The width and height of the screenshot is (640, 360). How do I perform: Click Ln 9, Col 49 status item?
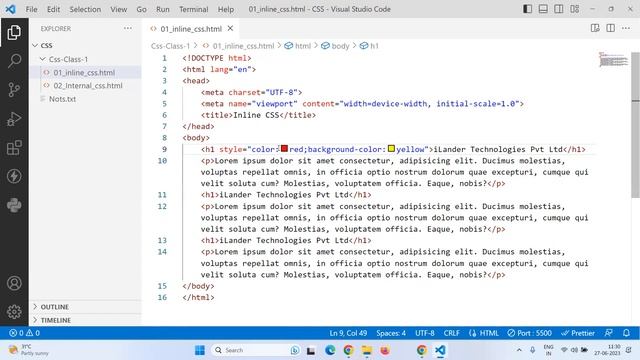(348, 333)
